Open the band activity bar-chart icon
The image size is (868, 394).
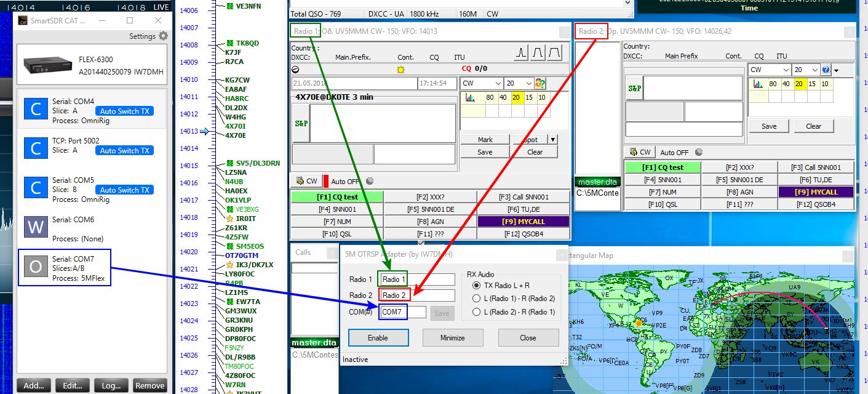pyautogui.click(x=470, y=97)
